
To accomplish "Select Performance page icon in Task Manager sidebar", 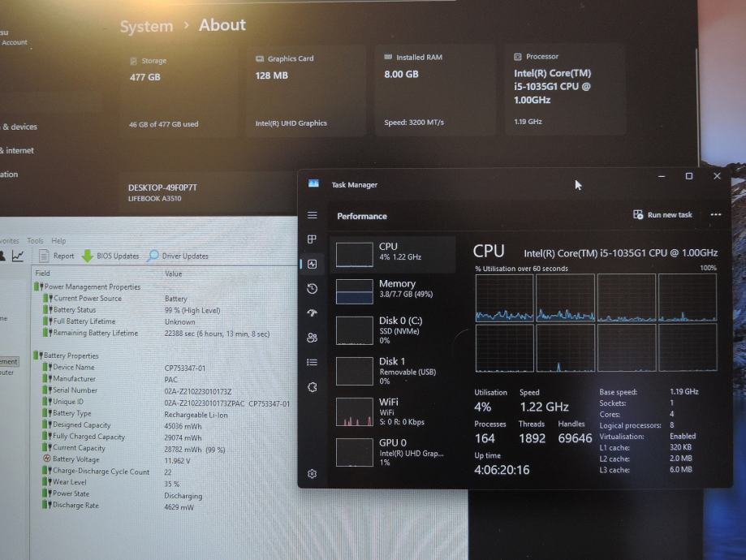I will [312, 264].
